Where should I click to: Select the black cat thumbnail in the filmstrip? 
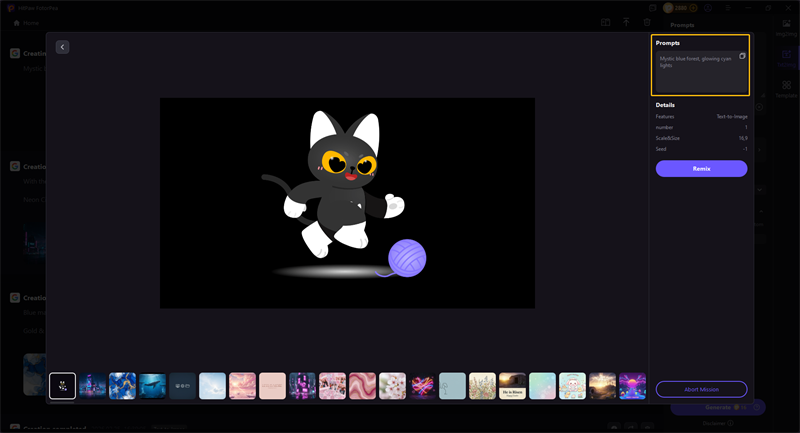coord(62,386)
